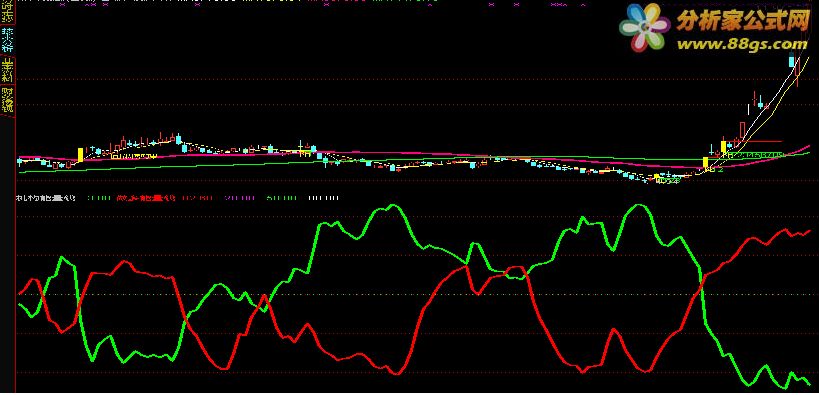Open the yellow side tab below 基本资料
Screen dimensions: 819x395
pyautogui.click(x=7, y=100)
